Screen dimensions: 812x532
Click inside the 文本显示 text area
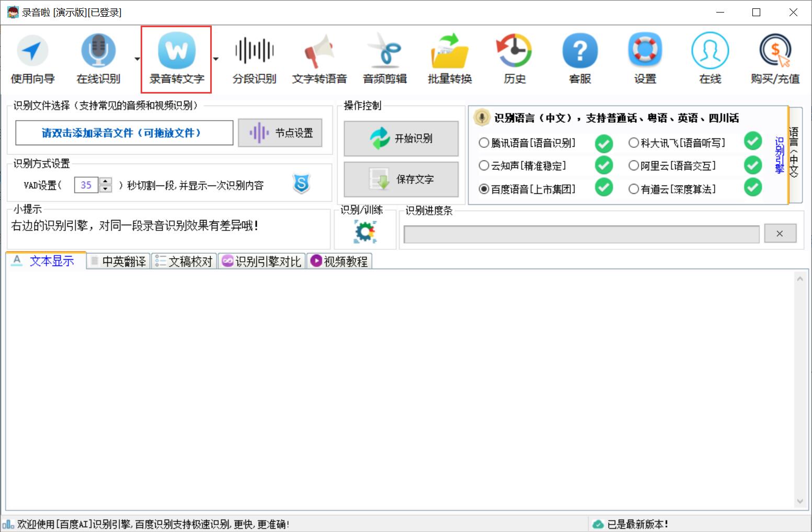point(401,390)
